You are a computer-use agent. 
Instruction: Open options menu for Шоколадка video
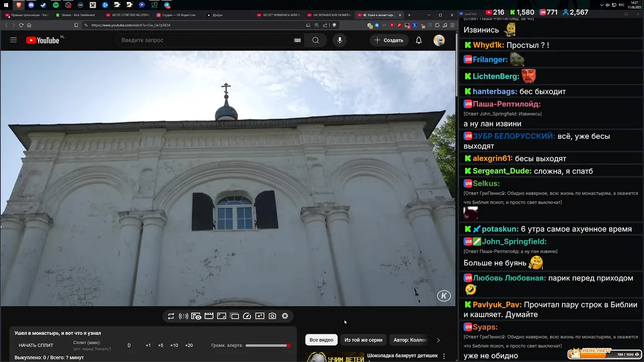point(444,356)
